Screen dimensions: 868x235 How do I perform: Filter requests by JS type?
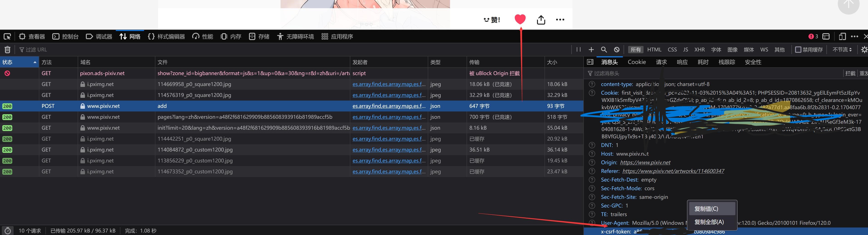click(x=685, y=50)
